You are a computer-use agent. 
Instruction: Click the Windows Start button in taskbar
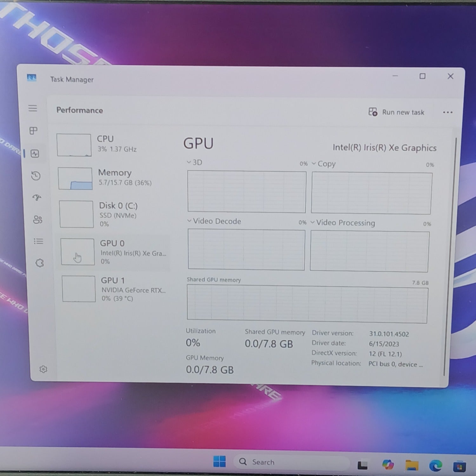219,461
